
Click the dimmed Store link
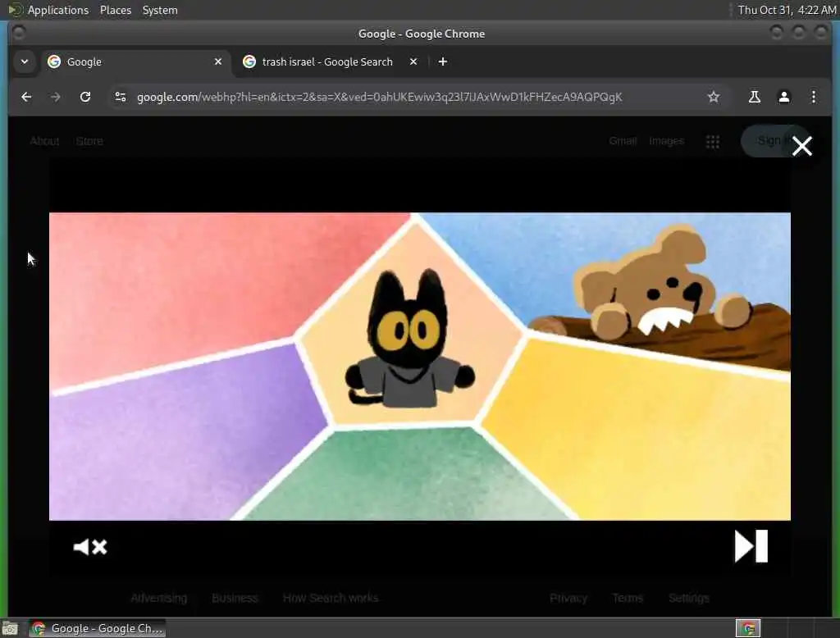point(89,141)
